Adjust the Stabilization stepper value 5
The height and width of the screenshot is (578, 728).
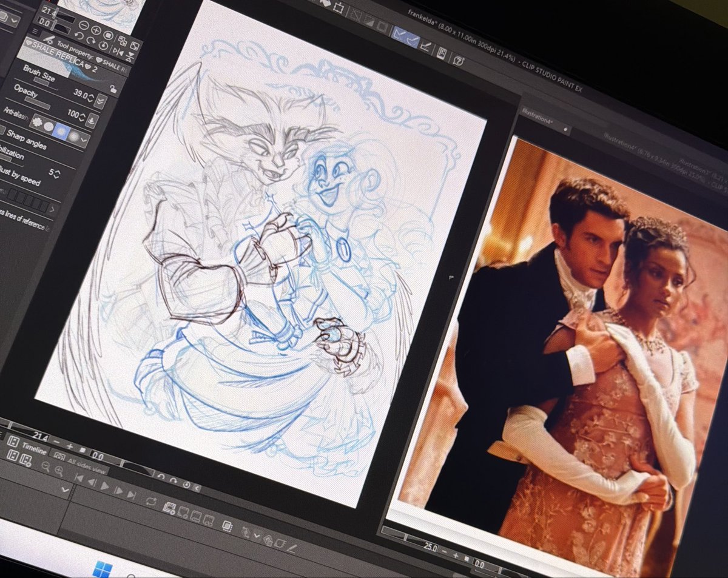(x=55, y=173)
